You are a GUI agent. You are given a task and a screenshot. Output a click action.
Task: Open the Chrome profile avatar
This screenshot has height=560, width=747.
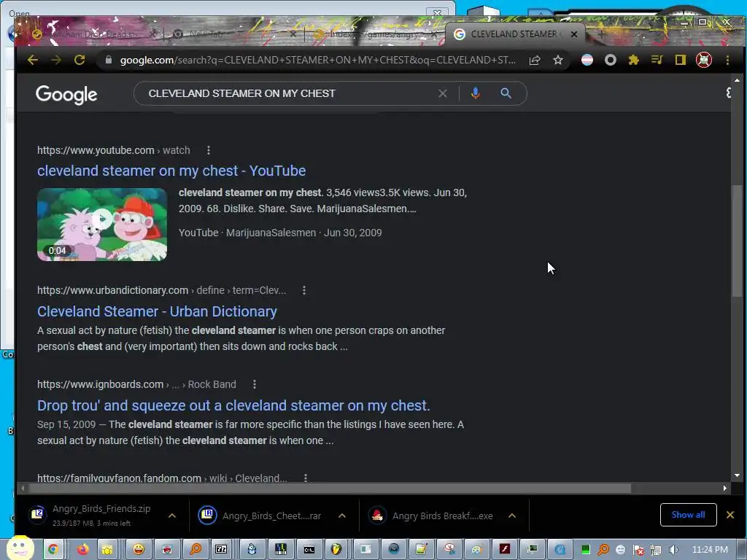pyautogui.click(x=704, y=60)
